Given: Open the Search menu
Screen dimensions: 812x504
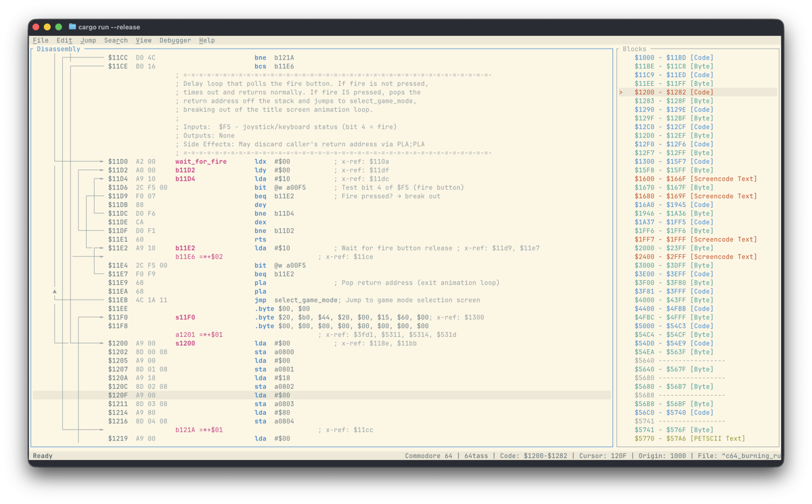Looking at the screenshot, I should click(x=116, y=41).
